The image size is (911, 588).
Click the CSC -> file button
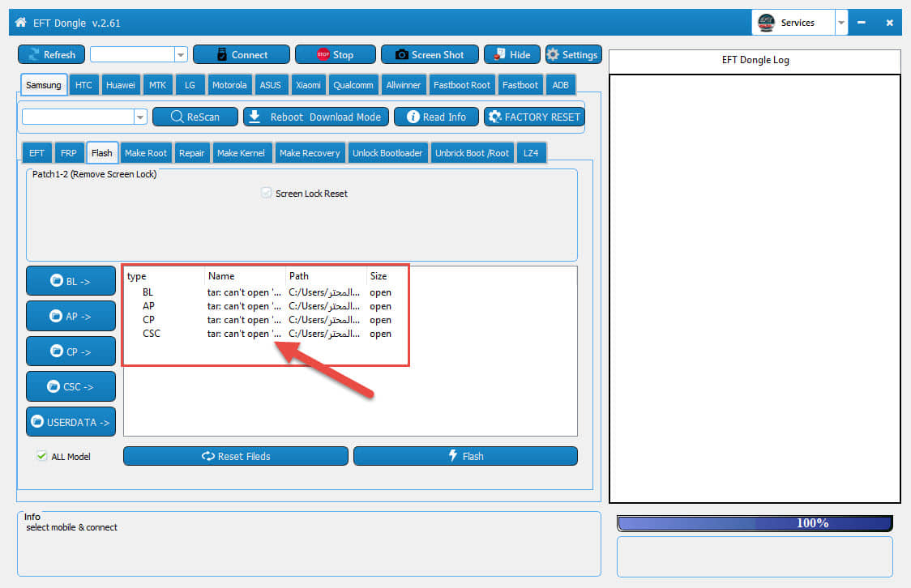tap(71, 386)
